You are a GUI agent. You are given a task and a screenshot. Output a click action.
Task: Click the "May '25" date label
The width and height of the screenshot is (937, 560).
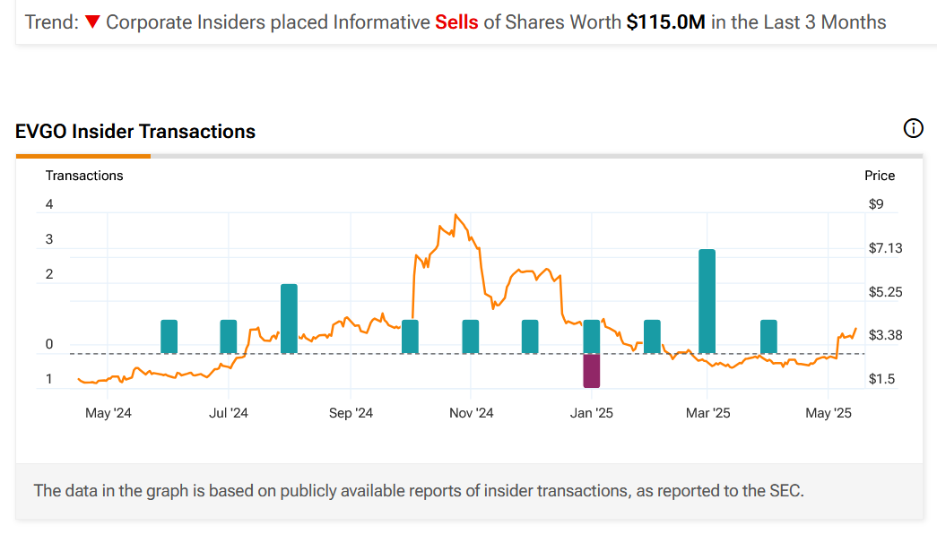(829, 413)
